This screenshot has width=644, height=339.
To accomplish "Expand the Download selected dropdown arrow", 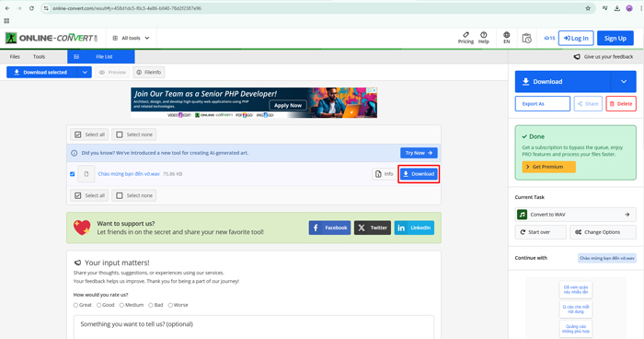I will (85, 72).
